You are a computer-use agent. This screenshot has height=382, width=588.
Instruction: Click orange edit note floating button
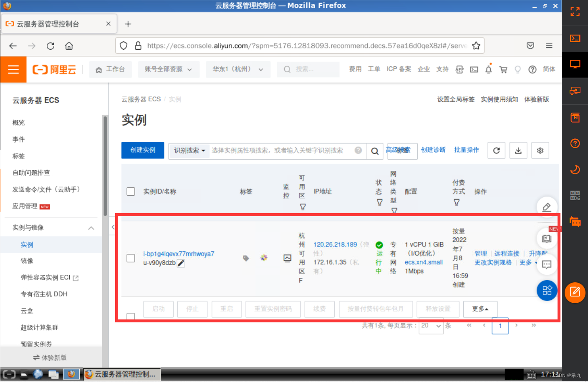point(575,292)
